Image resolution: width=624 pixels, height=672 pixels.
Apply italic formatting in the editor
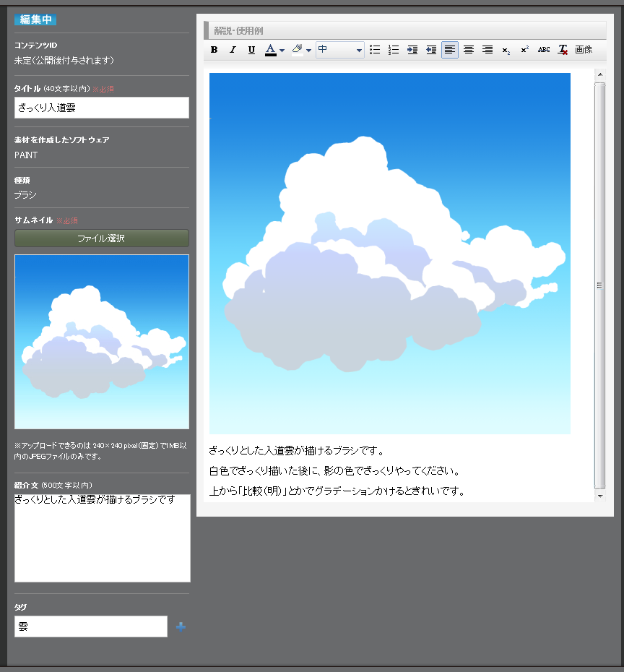pos(233,50)
